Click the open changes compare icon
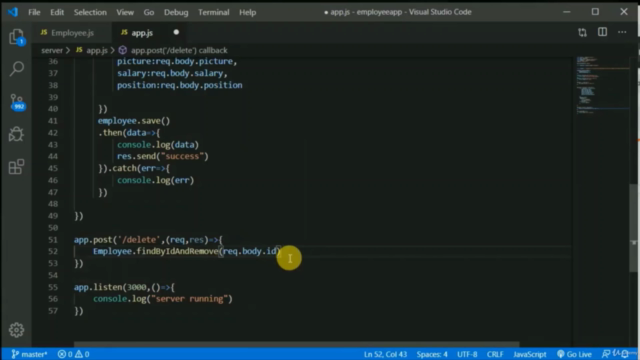The image size is (640, 360). coord(582,32)
